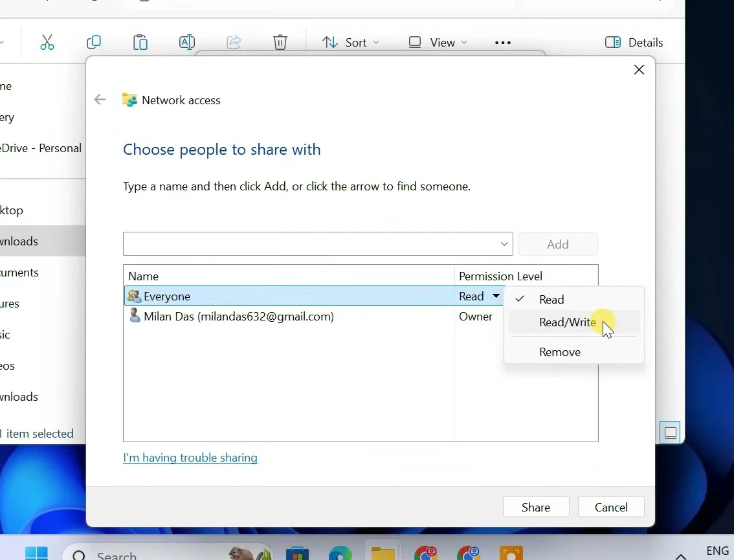Screen dimensions: 734x560
Task: Show hidden system tray icons chevron
Action: 681,556
